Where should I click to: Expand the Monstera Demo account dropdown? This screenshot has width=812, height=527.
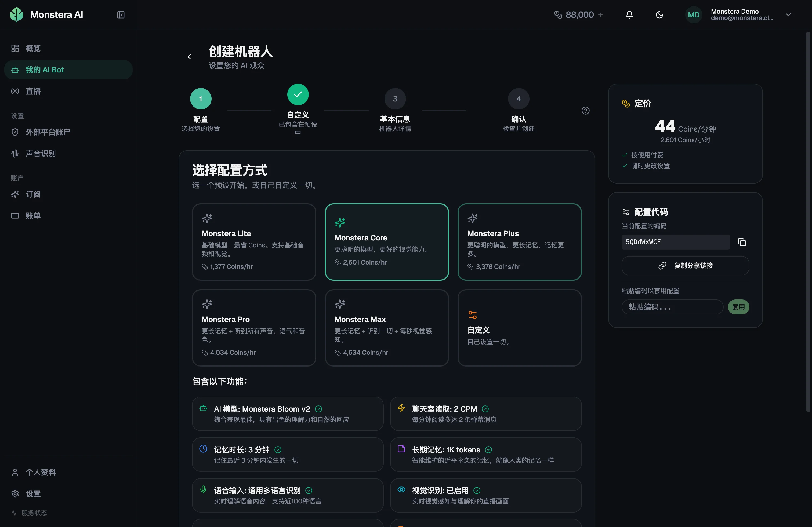pyautogui.click(x=788, y=15)
